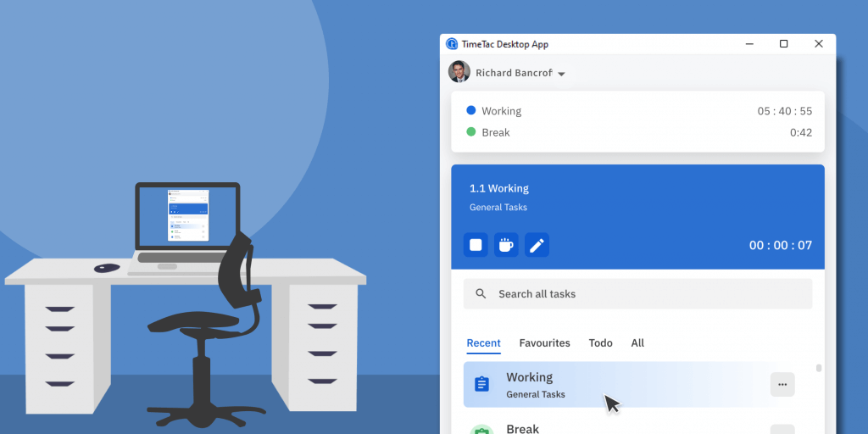Open the three-dot menu for Working task
Screen dimensions: 868x434
pos(782,385)
